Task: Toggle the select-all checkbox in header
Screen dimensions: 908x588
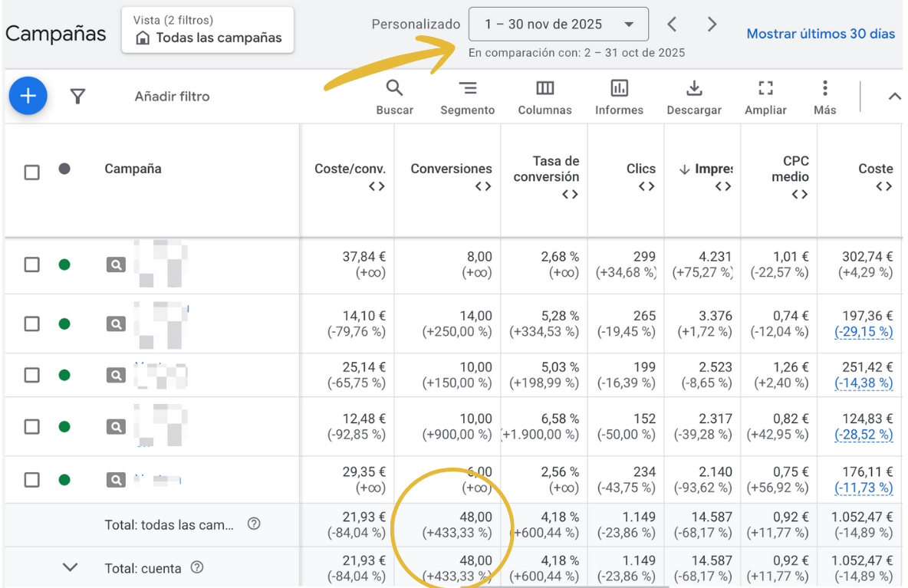Action: pos(31,172)
